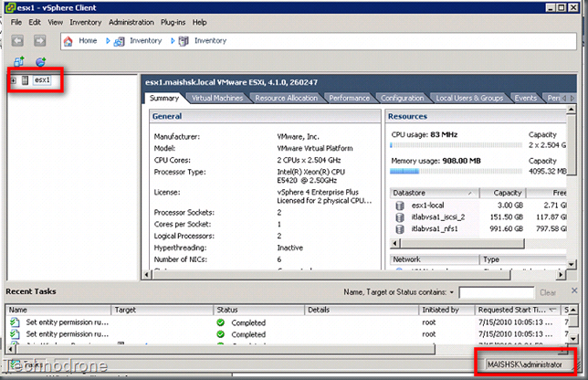Click the Forward navigation arrow button
This screenshot has width=588, height=380.
[x=40, y=40]
